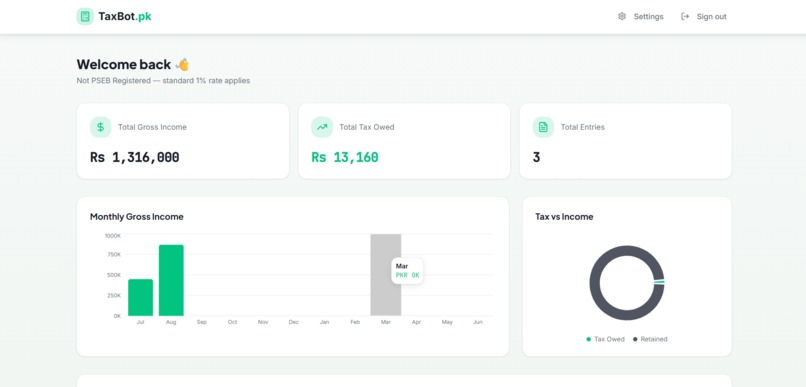Click the Sep month axis label
Screen dimensions: 806x387
point(202,322)
